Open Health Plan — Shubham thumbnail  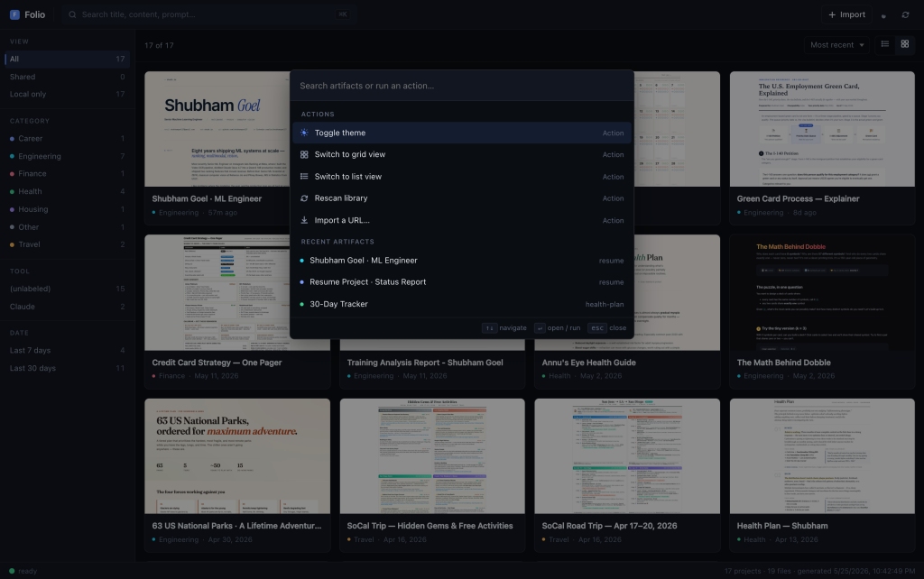coord(822,456)
